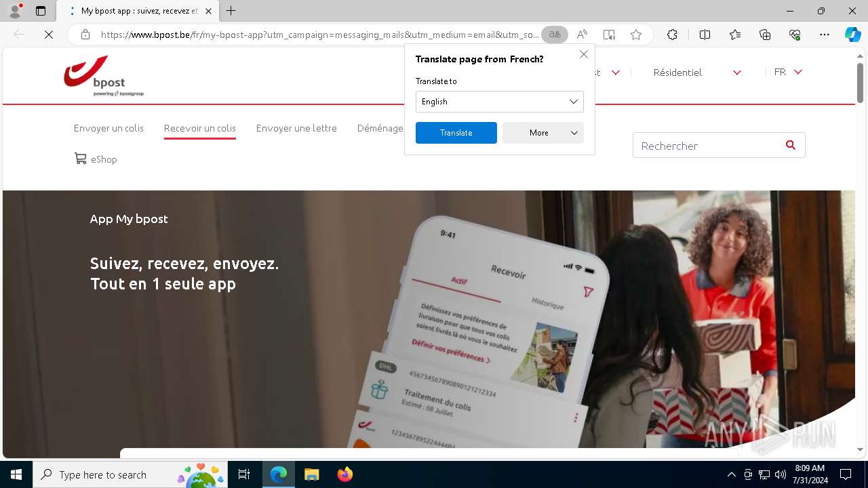Open Browser essentials icon
868x488 pixels.
(x=795, y=35)
